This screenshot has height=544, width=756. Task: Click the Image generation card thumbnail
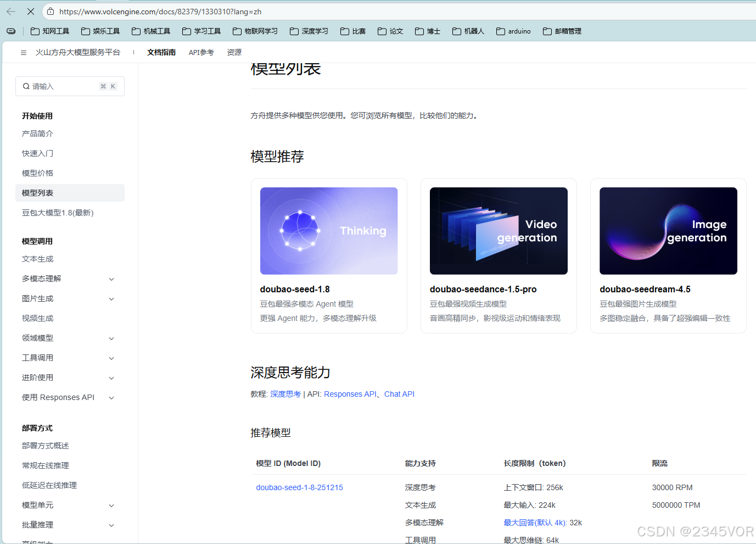(668, 231)
